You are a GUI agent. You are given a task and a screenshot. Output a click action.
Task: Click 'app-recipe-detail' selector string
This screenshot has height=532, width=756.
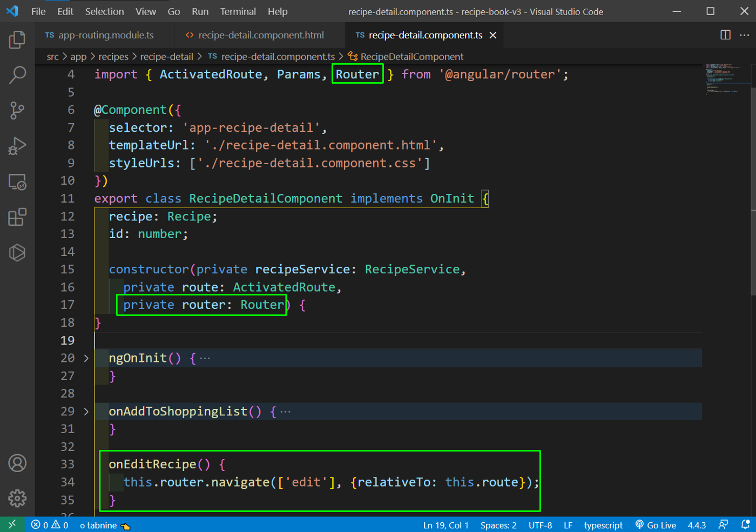(x=251, y=127)
